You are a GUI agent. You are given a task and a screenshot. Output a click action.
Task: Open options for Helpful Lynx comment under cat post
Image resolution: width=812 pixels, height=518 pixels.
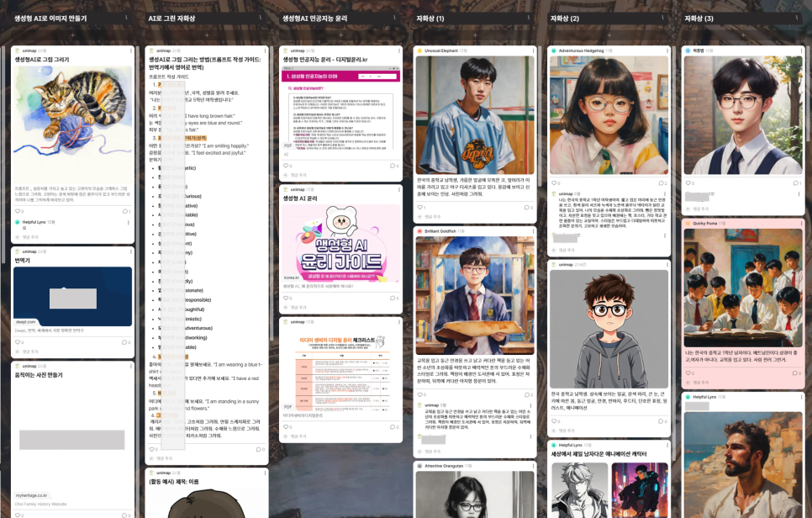coord(129,222)
